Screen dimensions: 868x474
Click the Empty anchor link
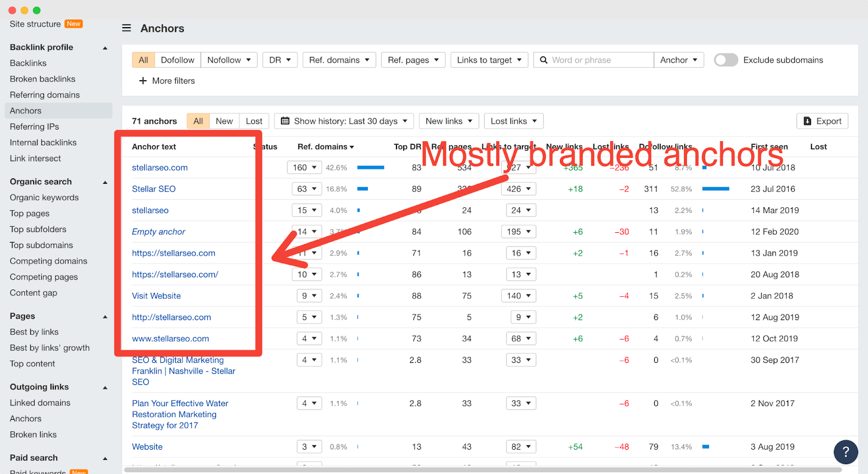[x=158, y=232]
